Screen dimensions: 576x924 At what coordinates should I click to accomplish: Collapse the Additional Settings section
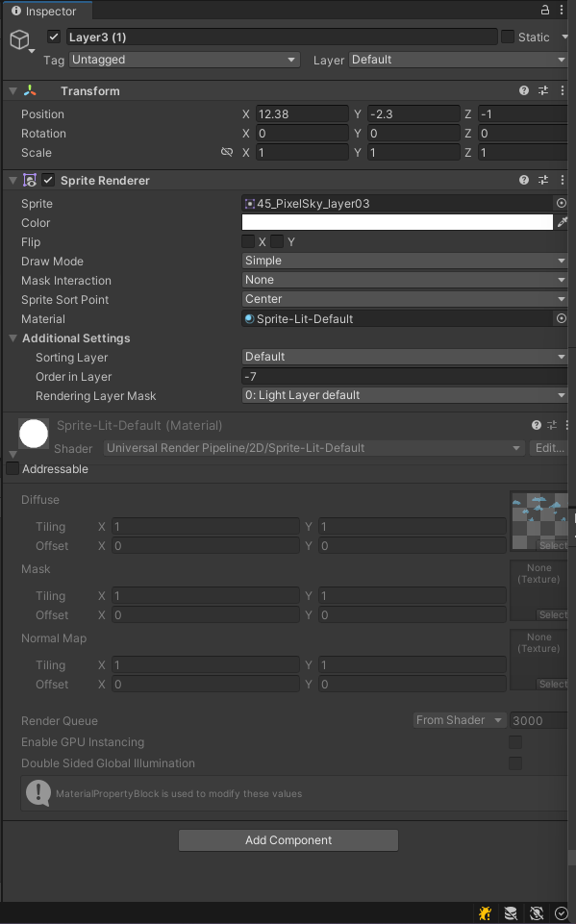click(x=12, y=337)
